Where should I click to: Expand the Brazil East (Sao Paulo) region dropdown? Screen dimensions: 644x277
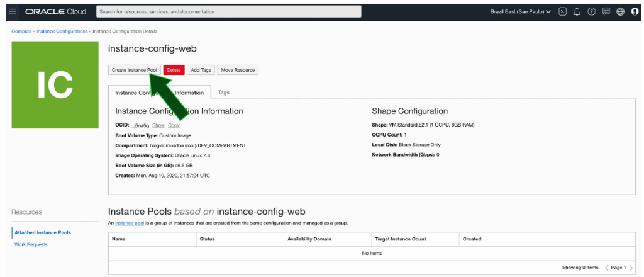[x=520, y=11]
